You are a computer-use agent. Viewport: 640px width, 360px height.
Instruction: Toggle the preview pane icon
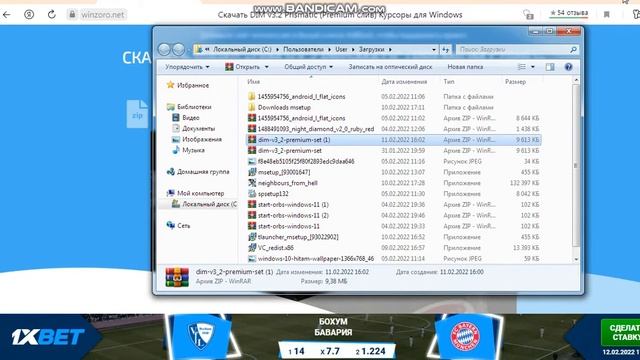[550, 67]
